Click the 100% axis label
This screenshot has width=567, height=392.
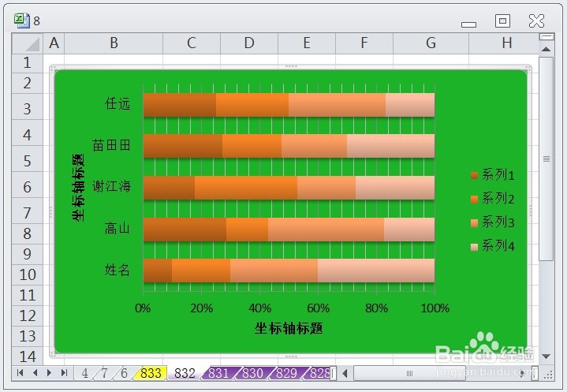pos(435,308)
